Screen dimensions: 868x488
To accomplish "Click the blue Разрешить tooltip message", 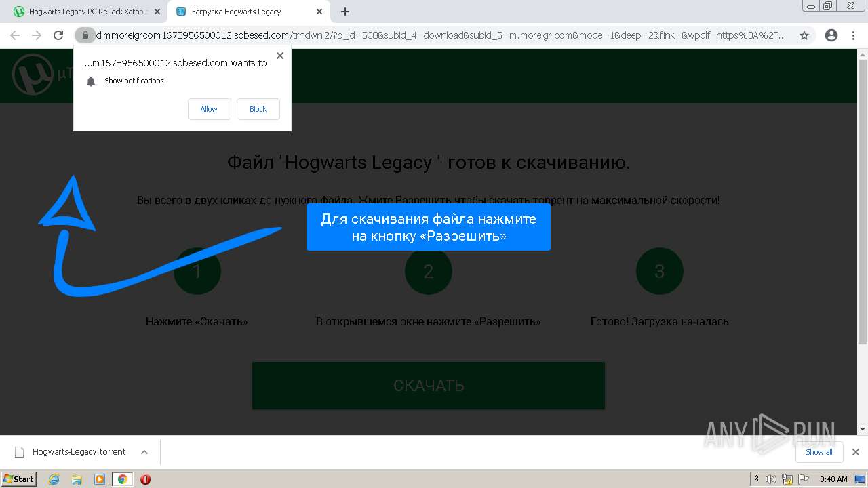I will pos(428,227).
